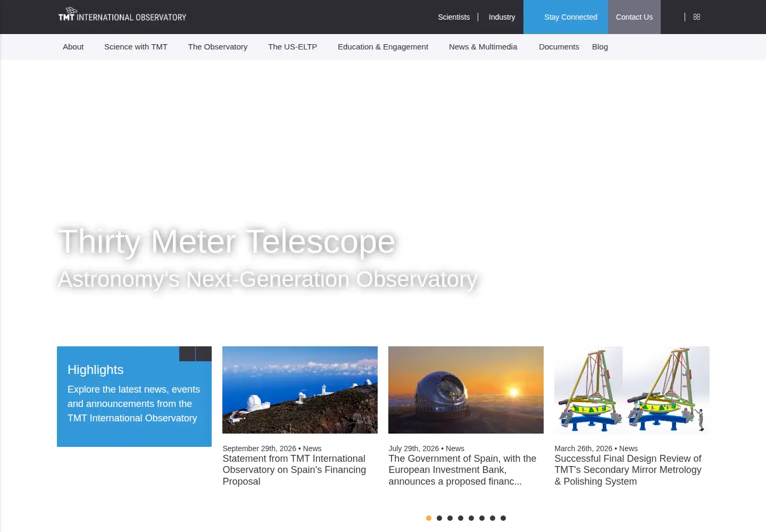Viewport: 766px width, 532px height.
Task: Open the telescope dome at sunset thumbnail
Action: pyautogui.click(x=466, y=390)
